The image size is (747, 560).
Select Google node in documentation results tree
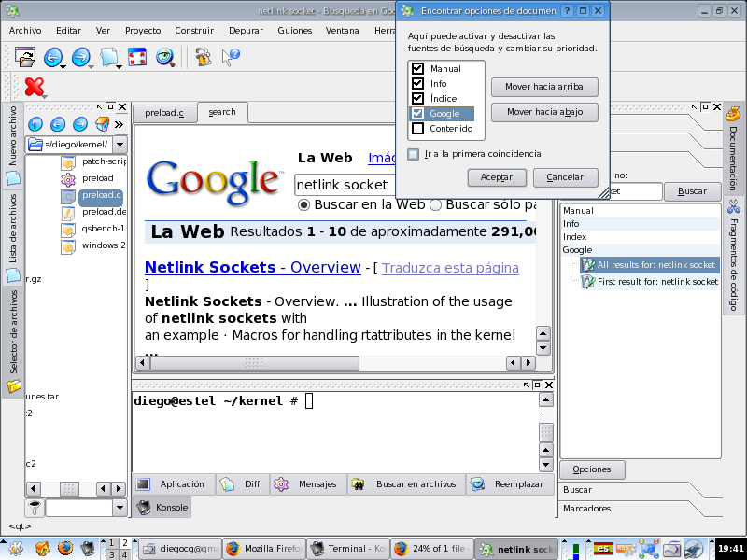click(577, 250)
